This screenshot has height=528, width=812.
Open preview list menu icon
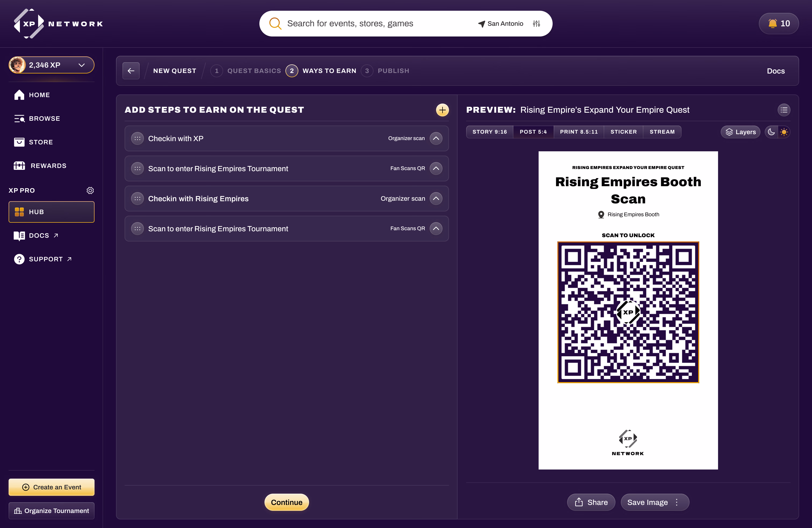pyautogui.click(x=784, y=110)
